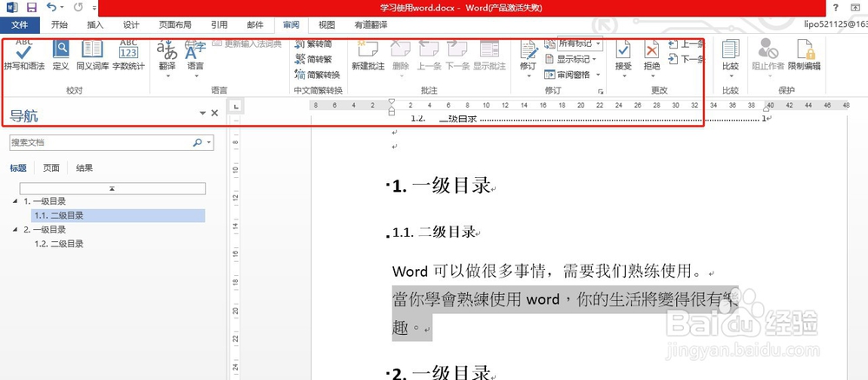Switch to the 邮件 ribbon tab
The image size is (868, 380).
[255, 25]
